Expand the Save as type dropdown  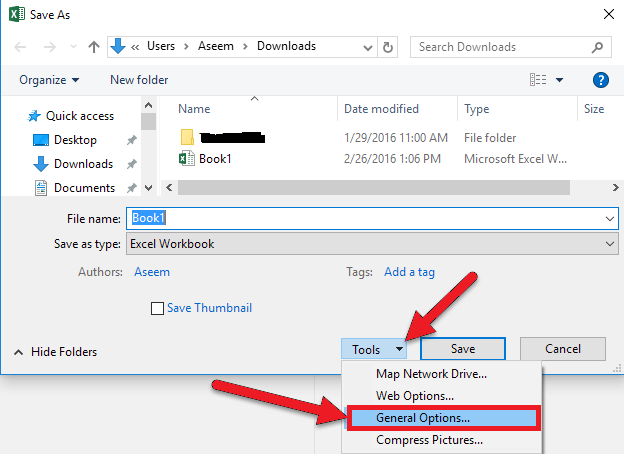(x=610, y=244)
